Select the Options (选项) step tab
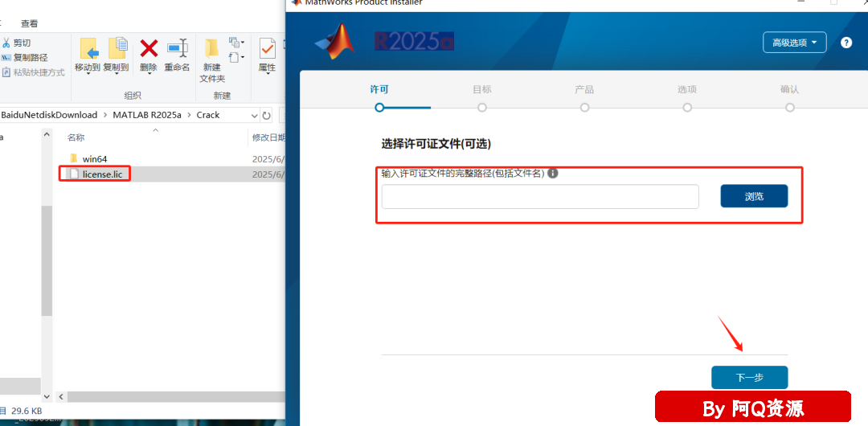The width and height of the screenshot is (868, 426). coord(687,89)
